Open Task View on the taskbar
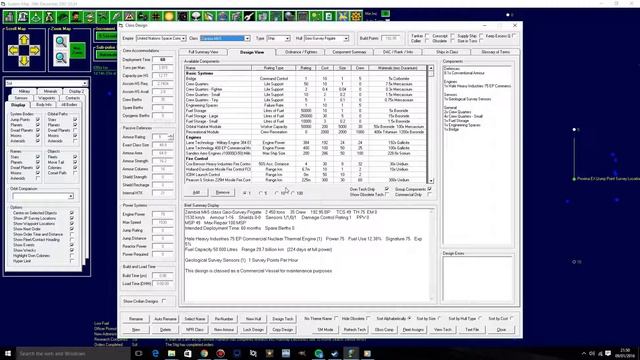Screen dimensions: 640x360 pos(139,353)
